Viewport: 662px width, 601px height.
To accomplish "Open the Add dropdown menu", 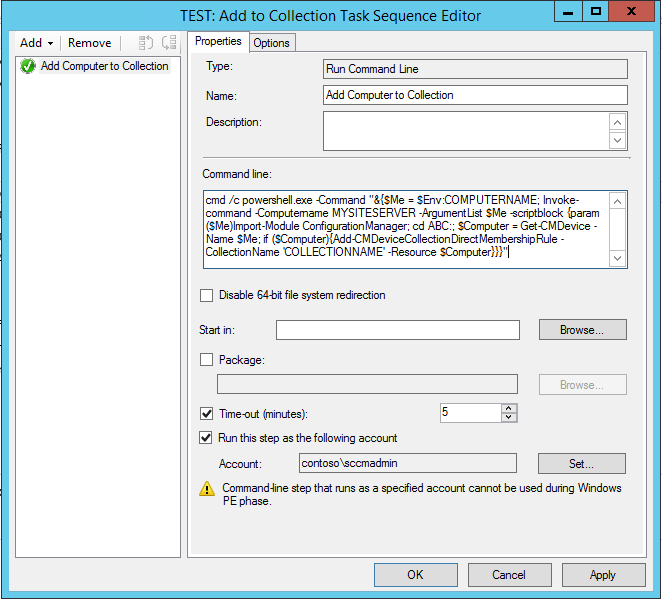I will (37, 43).
